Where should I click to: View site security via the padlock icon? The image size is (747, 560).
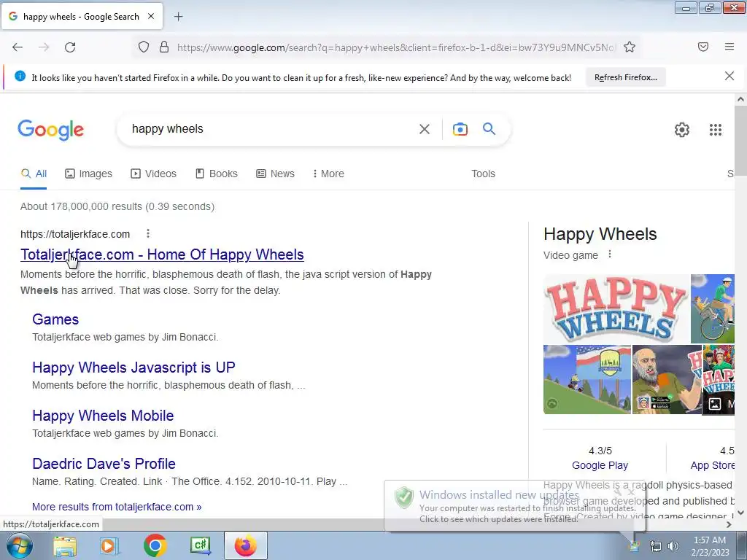pos(164,47)
